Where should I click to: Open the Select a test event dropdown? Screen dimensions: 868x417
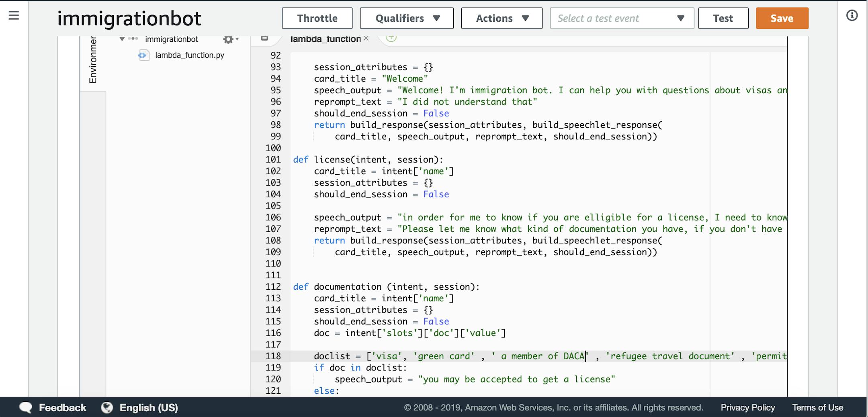pos(622,18)
